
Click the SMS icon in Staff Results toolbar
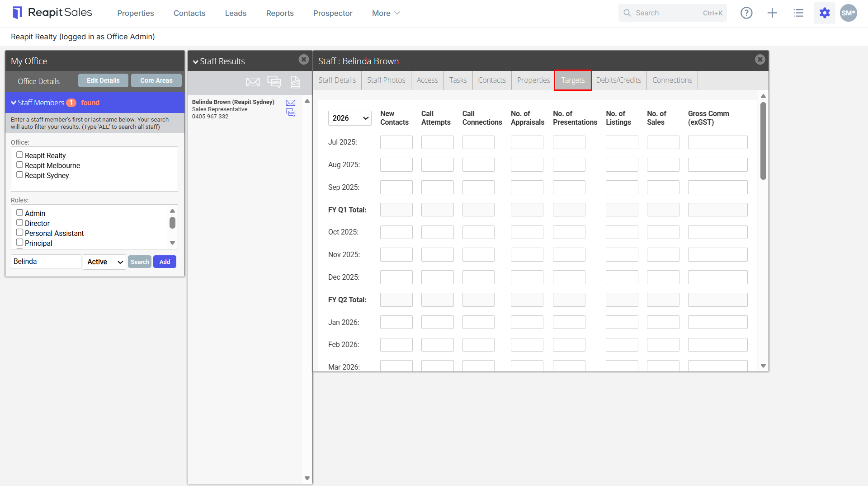coord(274,82)
